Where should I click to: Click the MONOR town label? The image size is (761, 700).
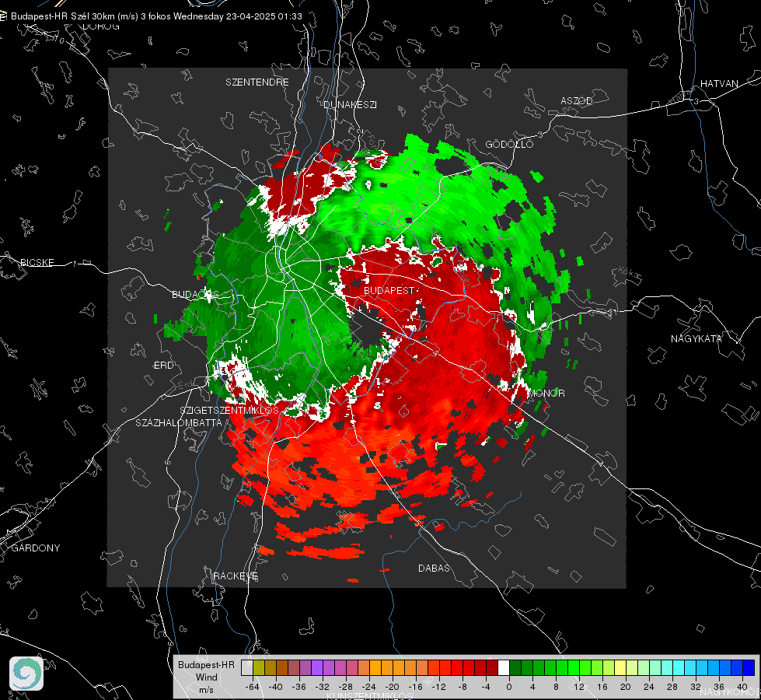coord(546,393)
